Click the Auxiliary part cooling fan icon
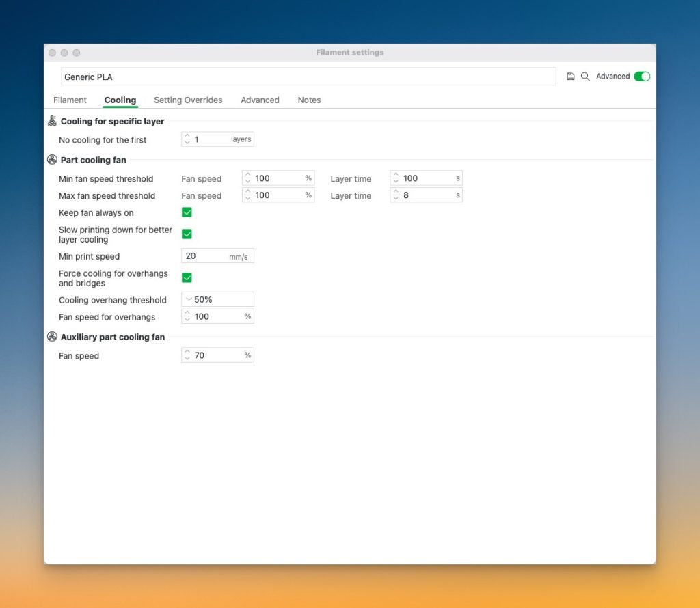This screenshot has height=608, width=700. [52, 337]
